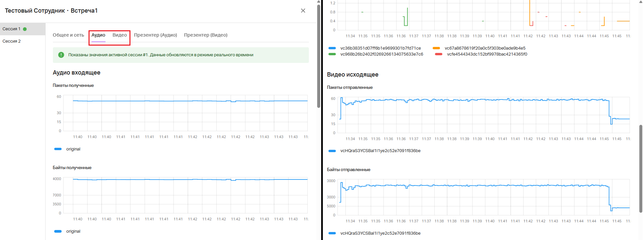Click the orange marker of the vc67a8678619 series
Screen dimensions: 644x240
tap(436, 48)
